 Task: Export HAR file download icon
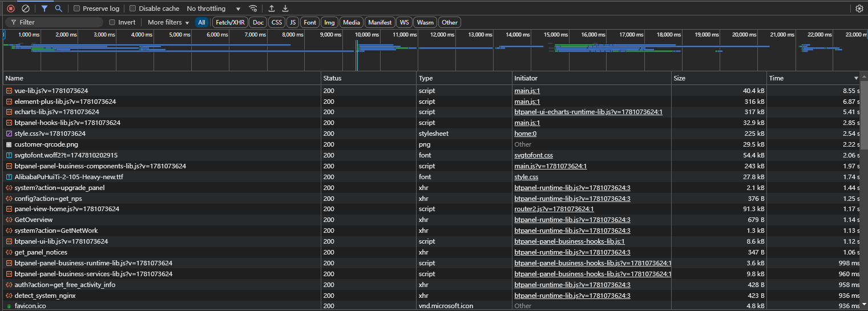[285, 9]
